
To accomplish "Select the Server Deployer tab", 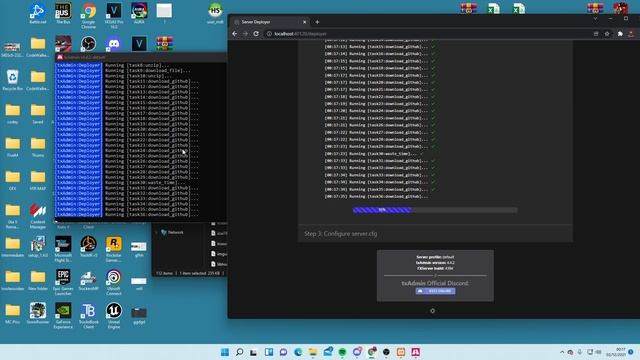I will point(269,22).
